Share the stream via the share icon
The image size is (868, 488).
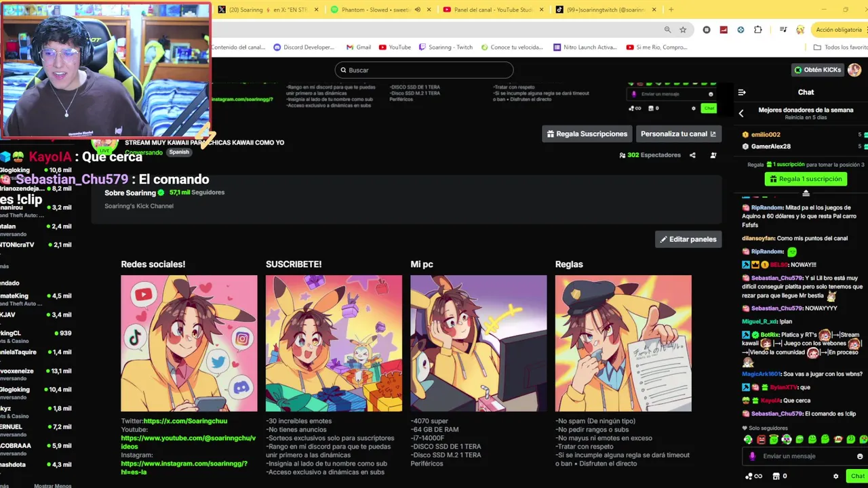[692, 155]
